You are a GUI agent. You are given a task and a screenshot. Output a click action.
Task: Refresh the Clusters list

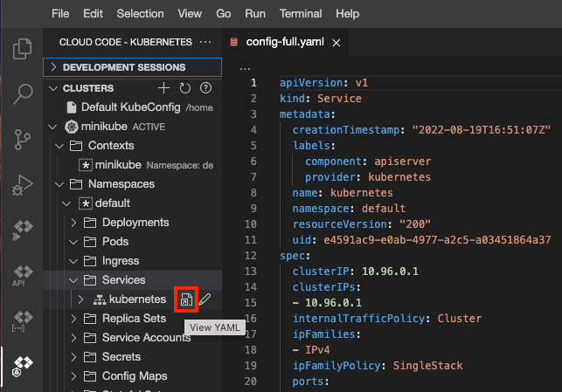(x=184, y=88)
